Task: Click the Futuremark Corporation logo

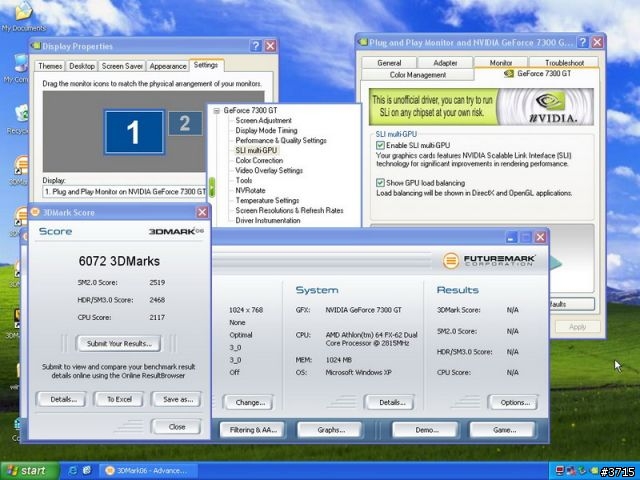Action: point(489,260)
